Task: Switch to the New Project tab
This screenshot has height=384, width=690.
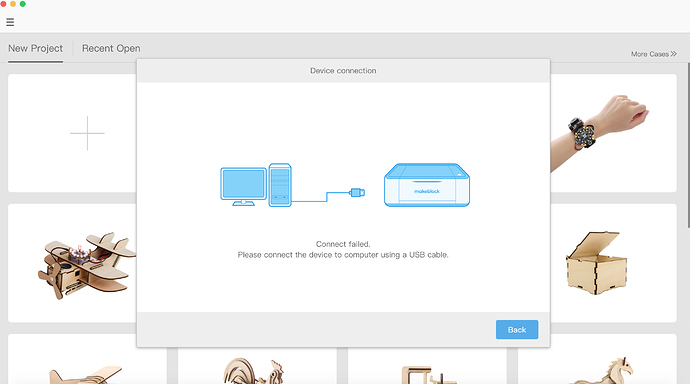Action: [x=36, y=48]
